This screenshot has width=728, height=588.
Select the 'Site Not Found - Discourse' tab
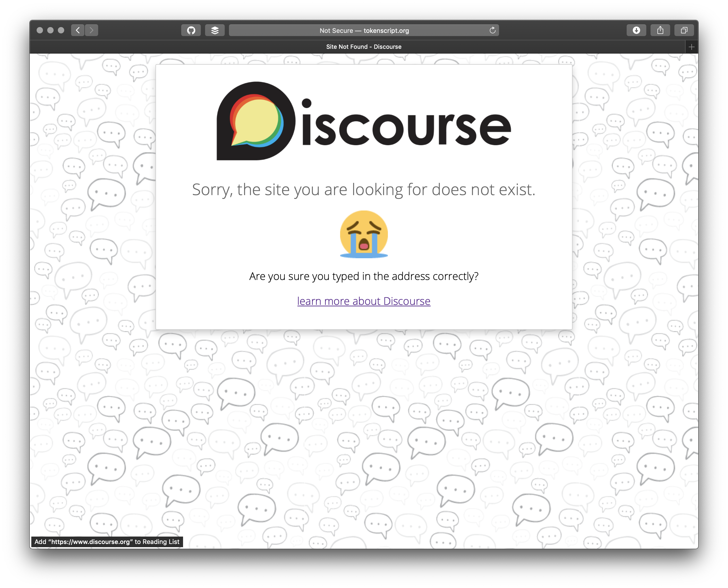[363, 47]
